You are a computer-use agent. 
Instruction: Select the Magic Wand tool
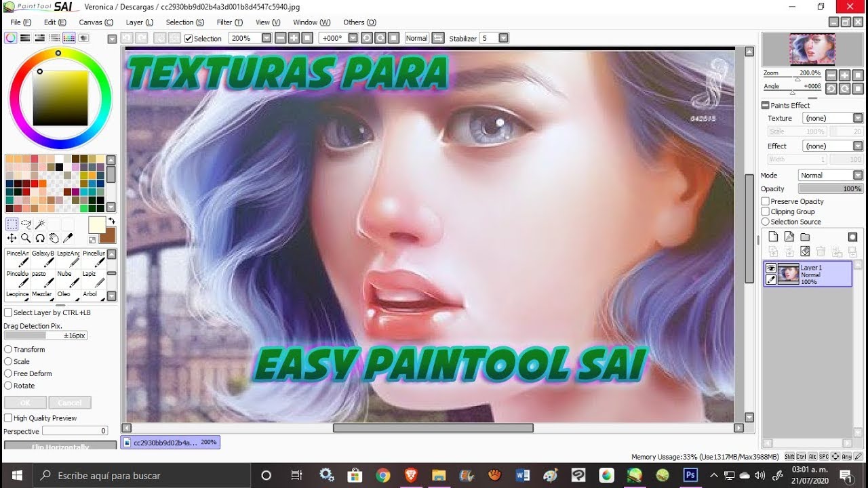(40, 224)
